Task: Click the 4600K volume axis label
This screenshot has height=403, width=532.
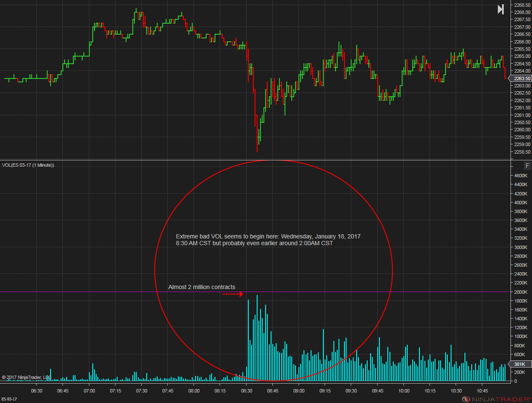Action: 521,176
